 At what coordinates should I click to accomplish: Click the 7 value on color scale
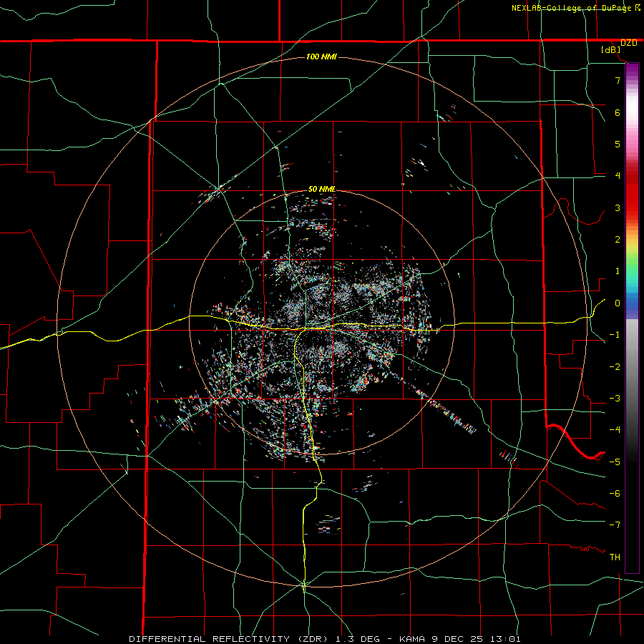coord(618,80)
